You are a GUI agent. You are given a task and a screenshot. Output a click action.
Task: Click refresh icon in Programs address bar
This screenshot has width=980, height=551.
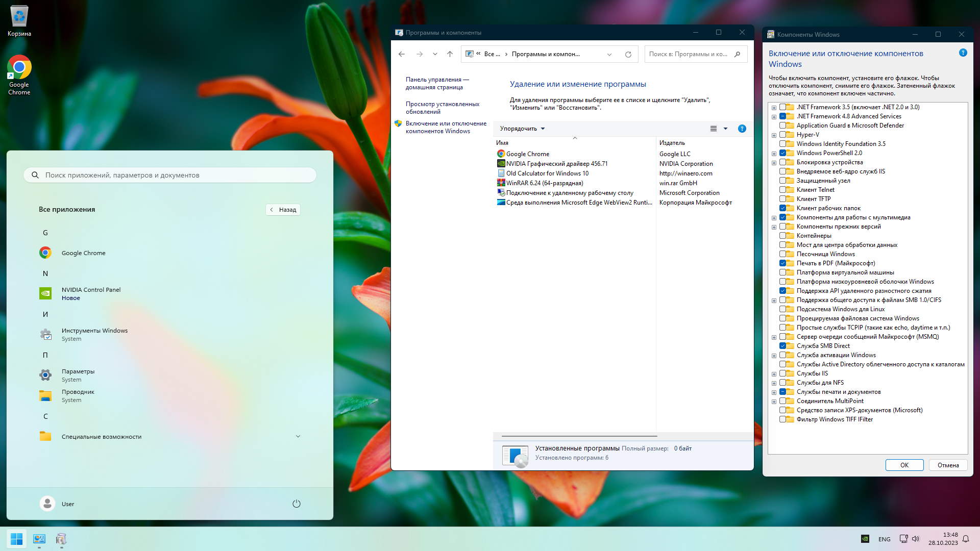628,54
